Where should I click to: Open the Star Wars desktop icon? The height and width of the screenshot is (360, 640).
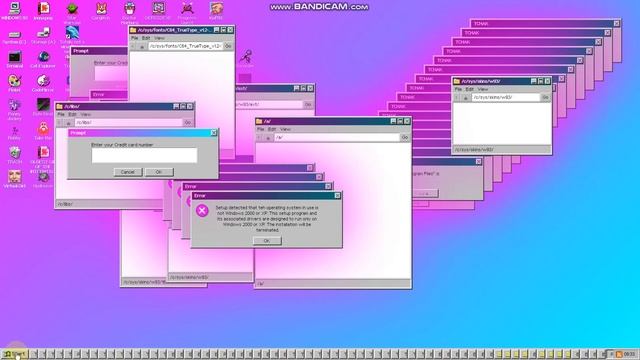(72, 12)
